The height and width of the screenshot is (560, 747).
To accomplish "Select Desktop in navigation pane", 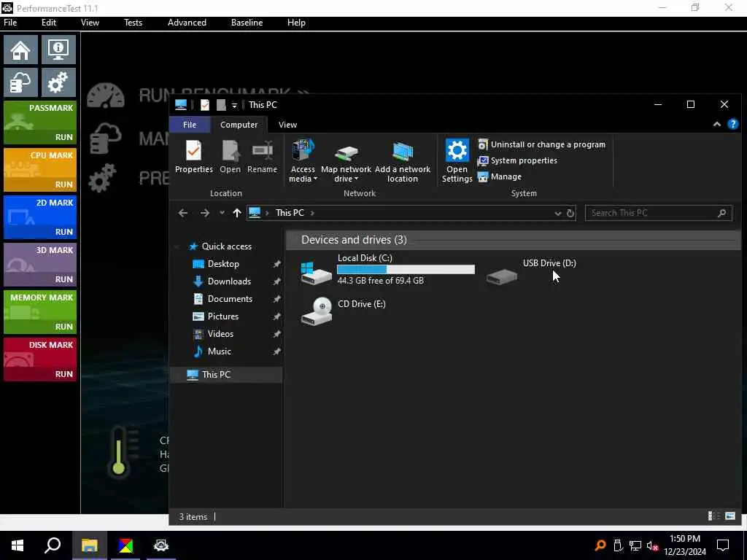I will pyautogui.click(x=223, y=264).
